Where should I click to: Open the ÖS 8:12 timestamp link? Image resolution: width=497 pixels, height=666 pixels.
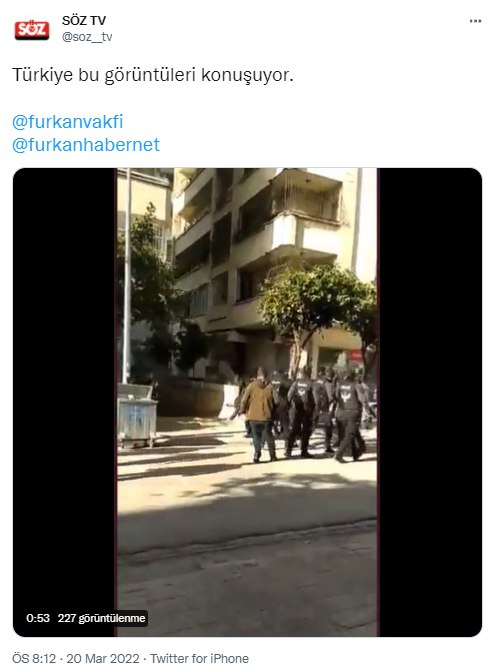coord(34,658)
